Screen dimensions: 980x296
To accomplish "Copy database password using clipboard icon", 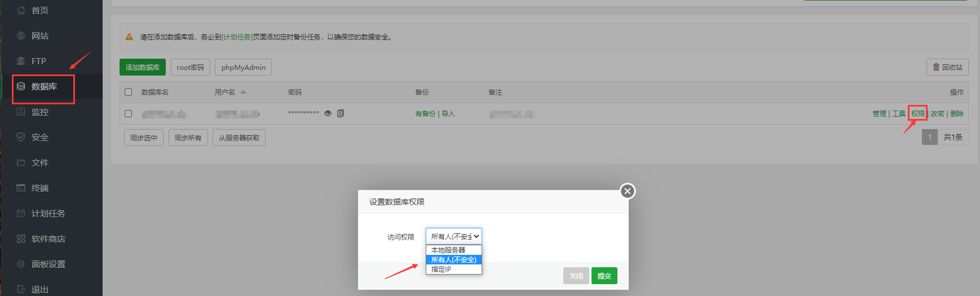I will [341, 113].
